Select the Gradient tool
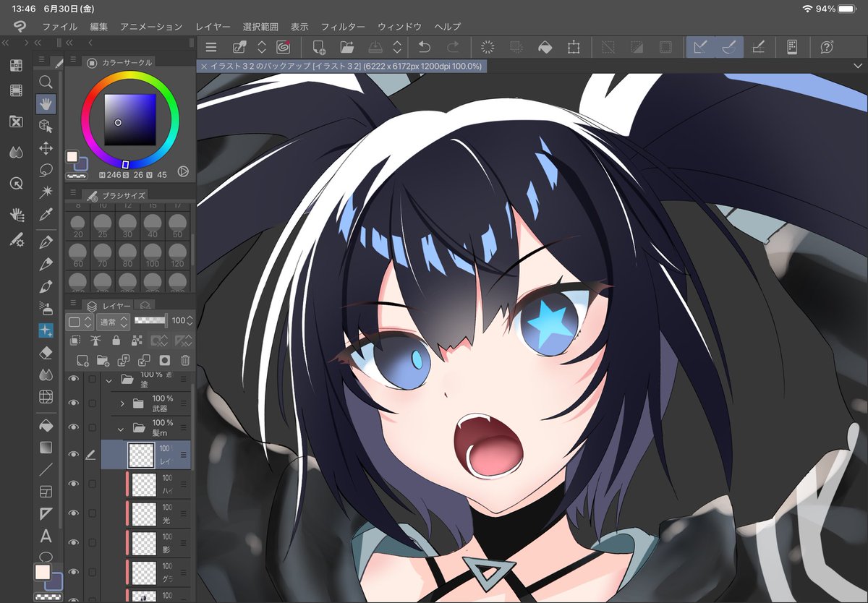868x603 pixels. (x=46, y=447)
